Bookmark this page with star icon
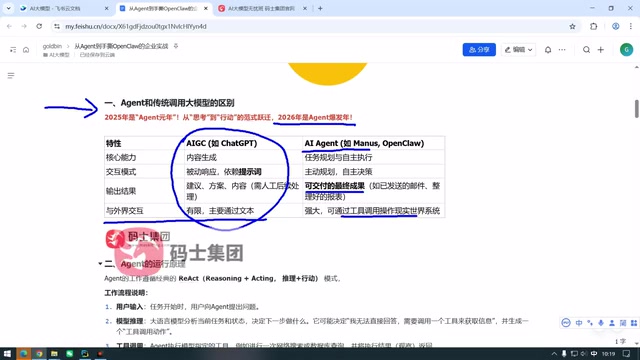The width and height of the screenshot is (640, 360). point(572,26)
